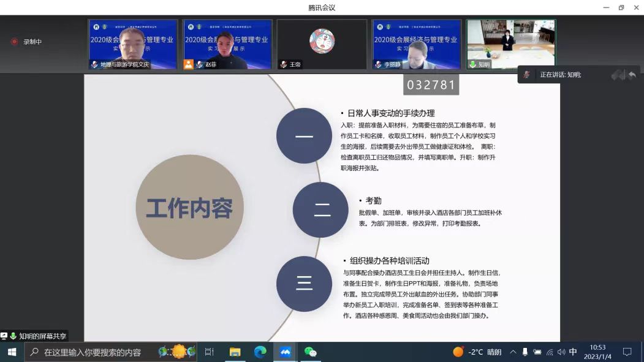Expand the hidden system tray icons

pyautogui.click(x=513, y=352)
